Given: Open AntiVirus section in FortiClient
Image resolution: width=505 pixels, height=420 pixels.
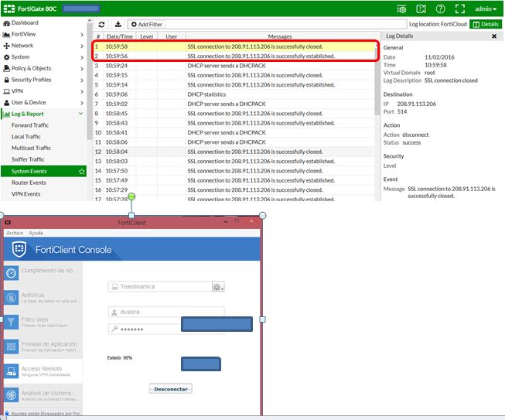Looking at the screenshot, I should pyautogui.click(x=43, y=297).
